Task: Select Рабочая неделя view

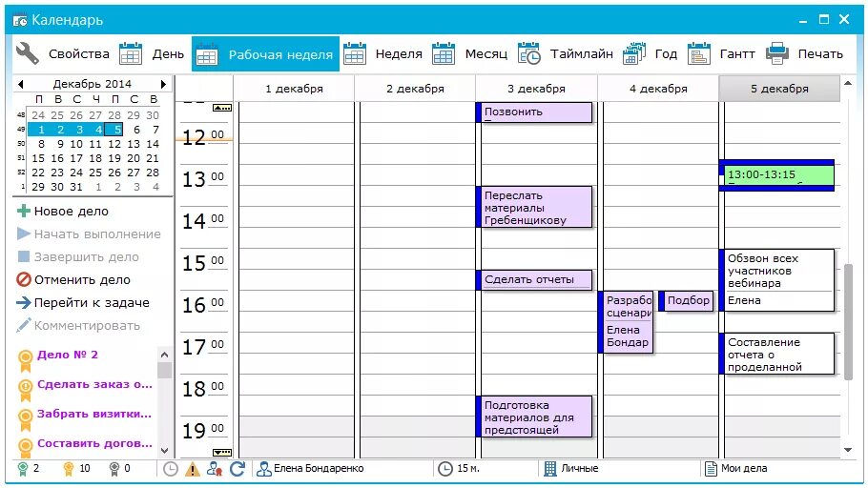Action: (x=265, y=53)
